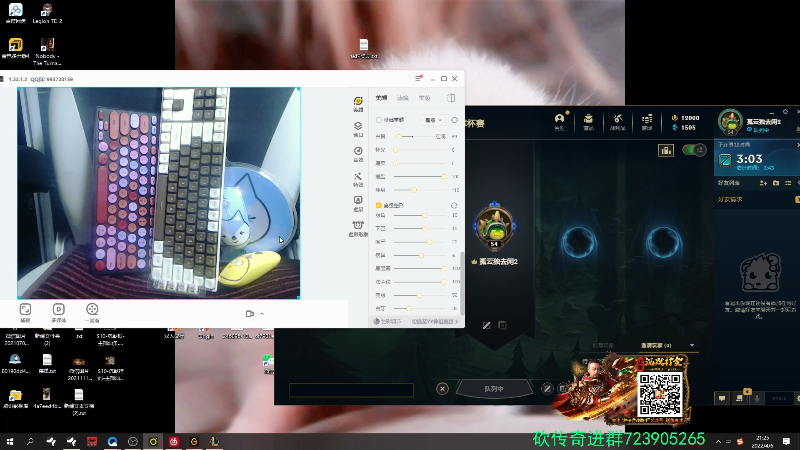Viewport: 800px width, 450px height.
Task: Open the missions icon with badge 4
Action: (x=740, y=397)
